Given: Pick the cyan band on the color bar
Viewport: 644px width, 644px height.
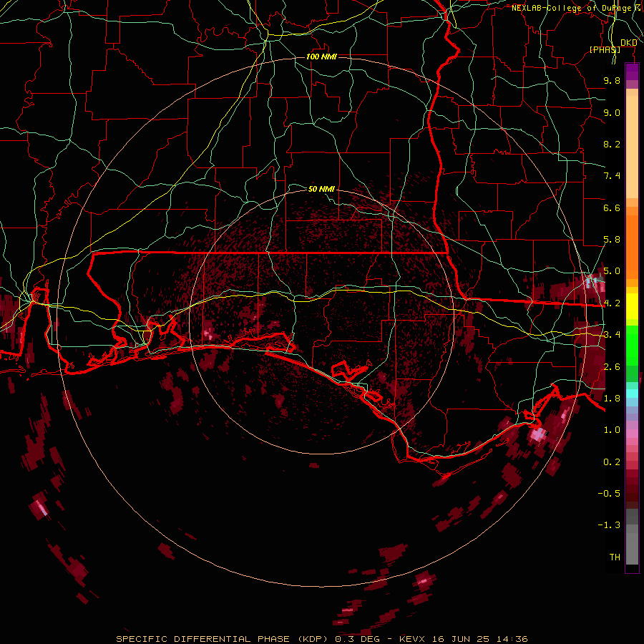Looking at the screenshot, I should (632, 394).
